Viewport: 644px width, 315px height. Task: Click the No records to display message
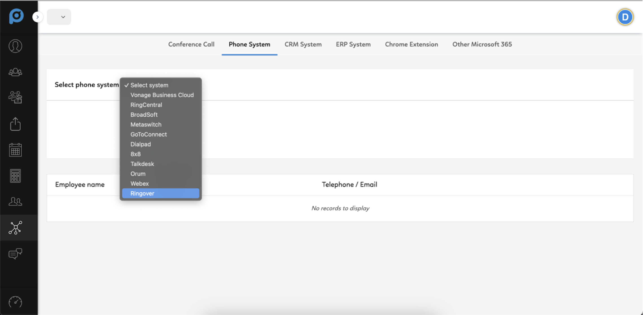pyautogui.click(x=340, y=208)
